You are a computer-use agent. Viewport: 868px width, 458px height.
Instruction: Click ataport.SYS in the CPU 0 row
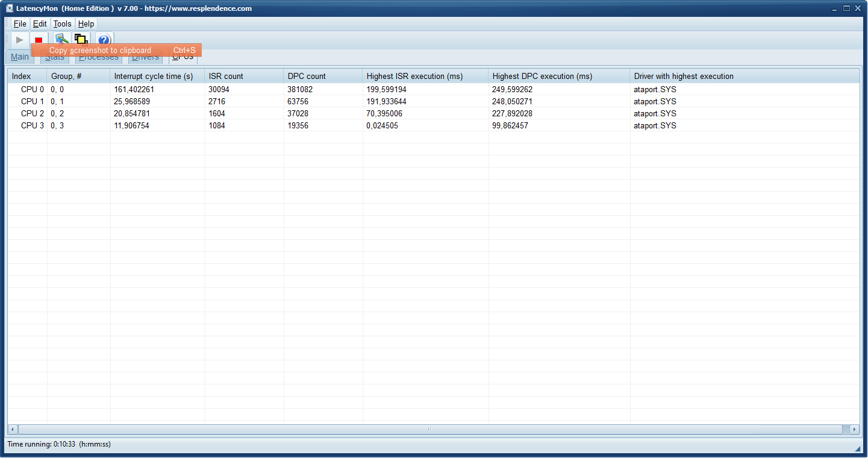pyautogui.click(x=655, y=89)
